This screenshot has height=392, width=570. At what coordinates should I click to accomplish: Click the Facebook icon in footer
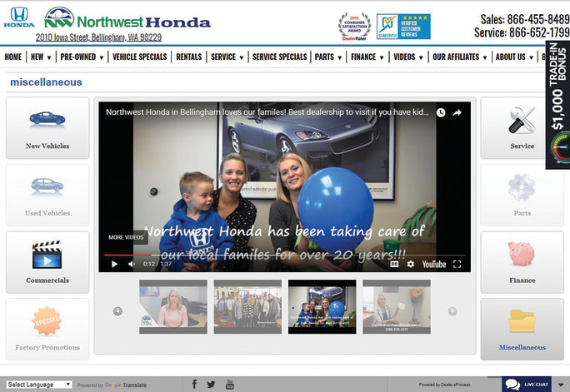click(194, 384)
